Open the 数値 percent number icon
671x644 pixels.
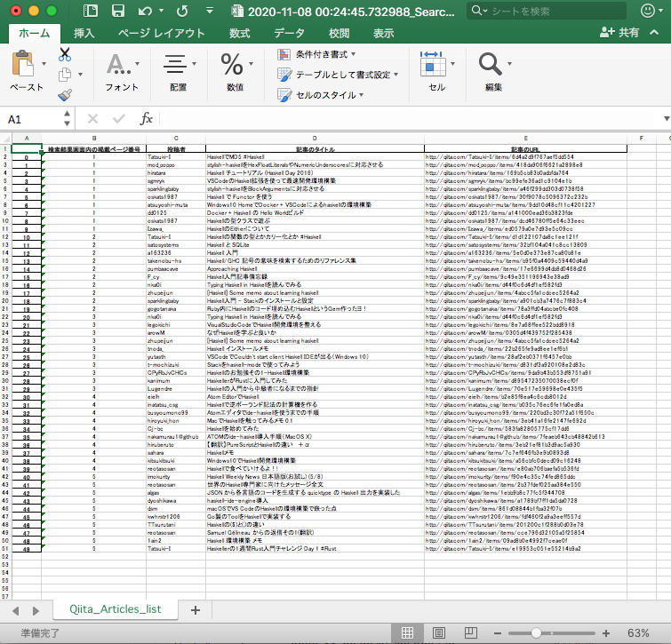point(231,64)
